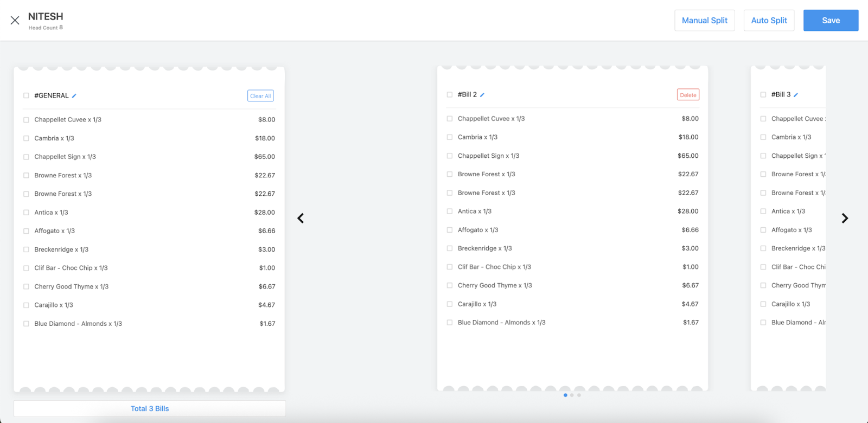The height and width of the screenshot is (423, 868).
Task: Rename #Bill 3 using its pencil icon
Action: coord(796,95)
